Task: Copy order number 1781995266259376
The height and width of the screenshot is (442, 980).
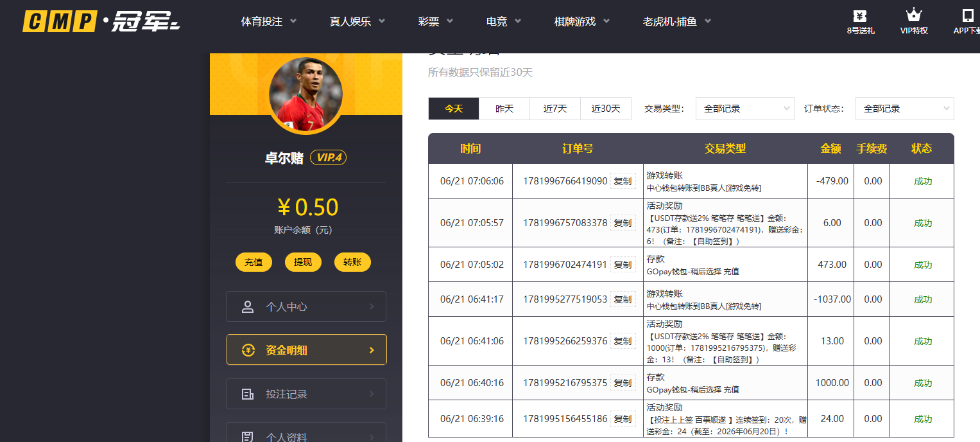Action: (x=623, y=341)
